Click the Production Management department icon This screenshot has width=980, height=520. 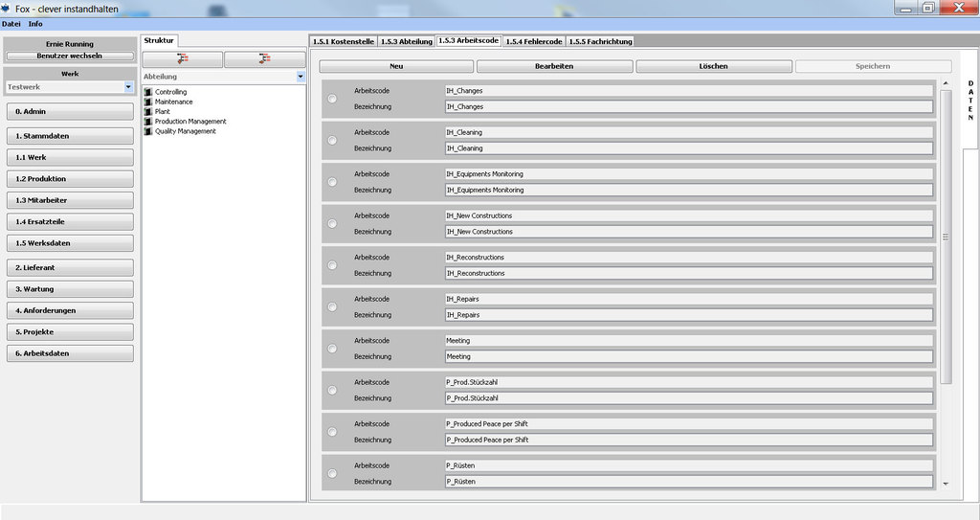[148, 122]
